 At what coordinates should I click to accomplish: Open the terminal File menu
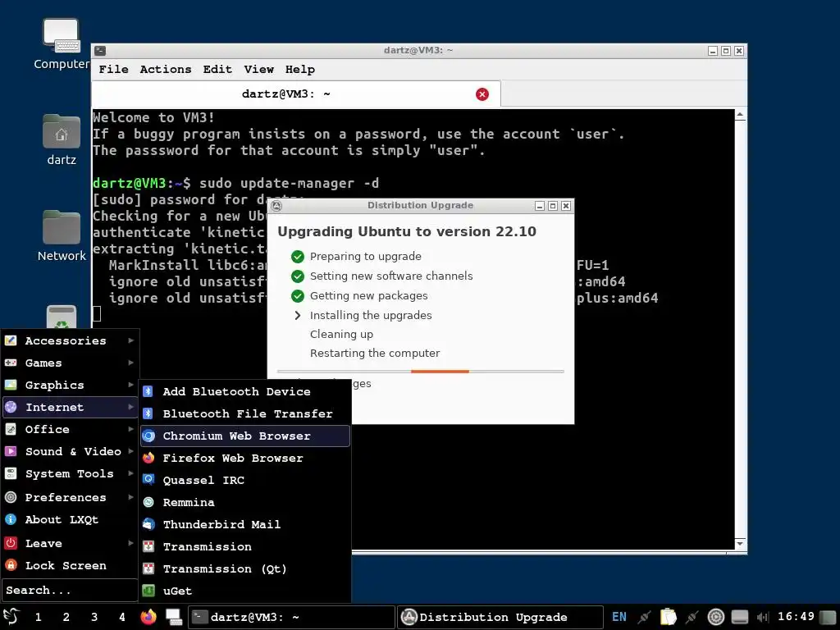(x=113, y=69)
